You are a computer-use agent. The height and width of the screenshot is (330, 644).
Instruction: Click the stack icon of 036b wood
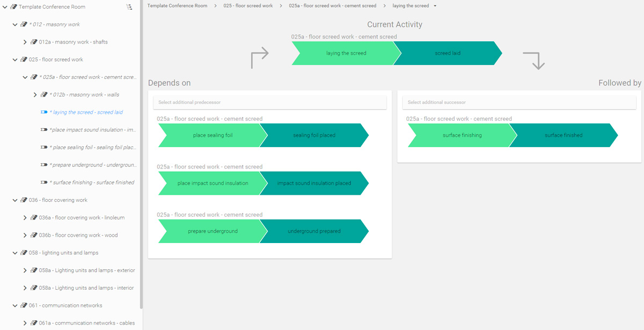click(x=34, y=235)
